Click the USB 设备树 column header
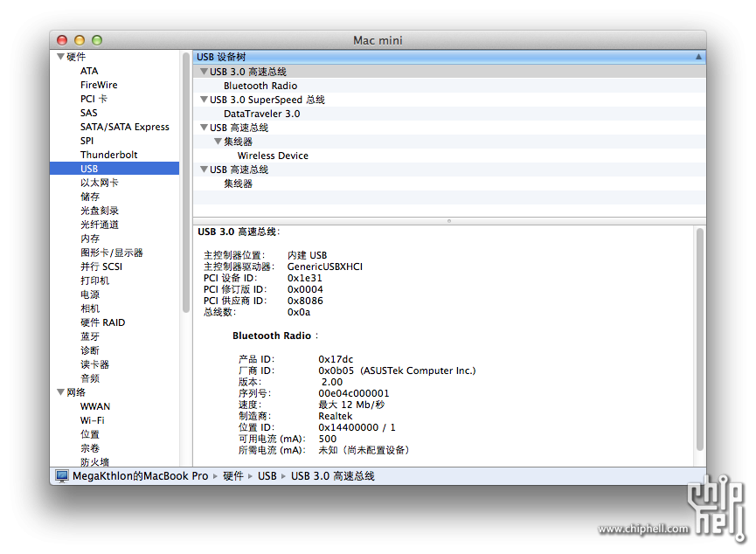Screen dimensions: 756x554 point(449,57)
